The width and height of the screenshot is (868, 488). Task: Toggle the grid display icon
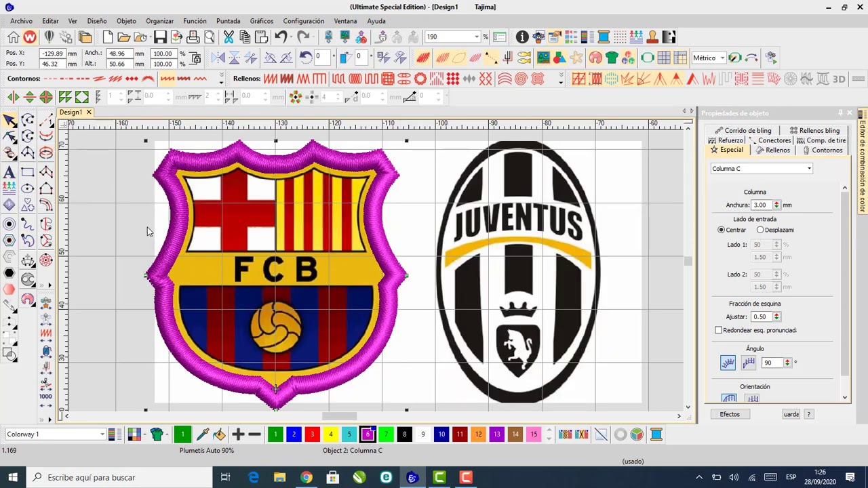point(663,58)
